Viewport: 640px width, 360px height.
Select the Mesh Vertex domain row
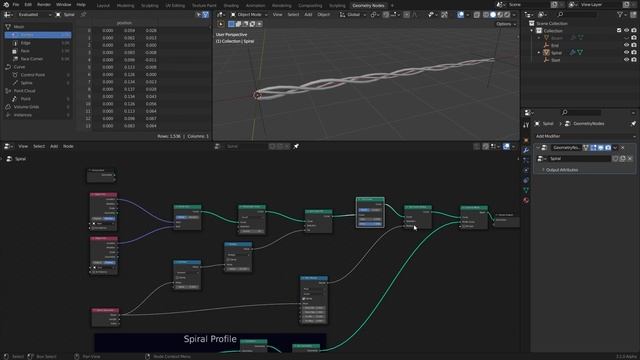(x=38, y=35)
